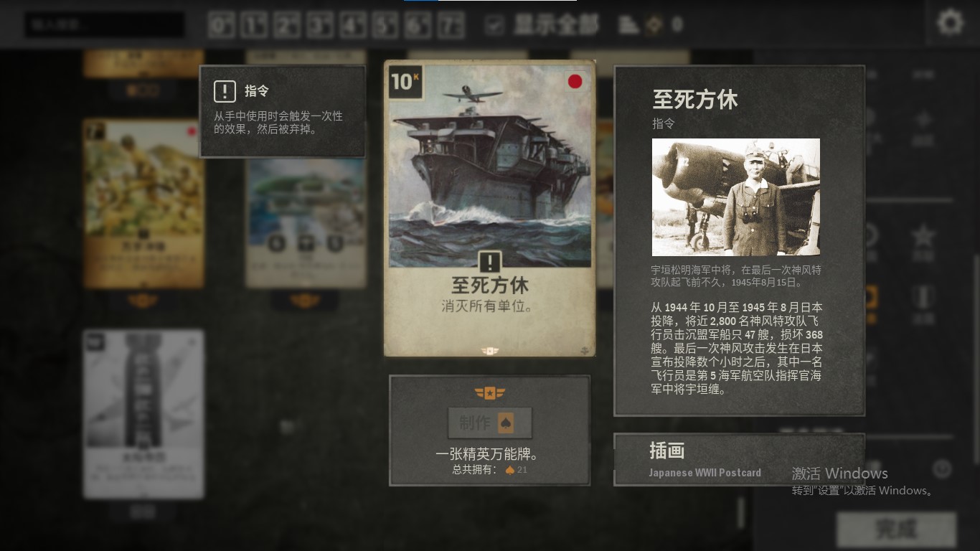
Task: Click the red Japan nation circle on the card
Action: pyautogui.click(x=575, y=82)
